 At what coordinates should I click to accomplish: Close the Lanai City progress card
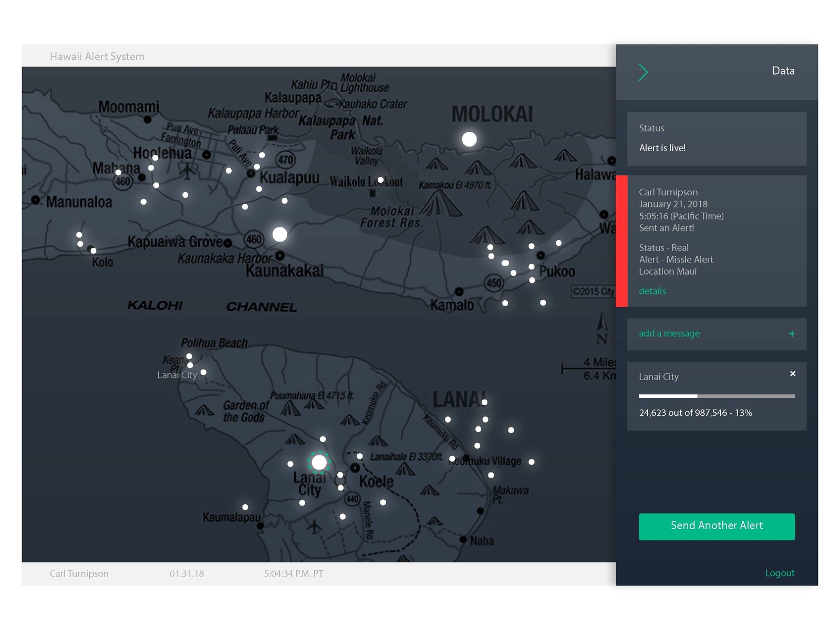coord(793,374)
